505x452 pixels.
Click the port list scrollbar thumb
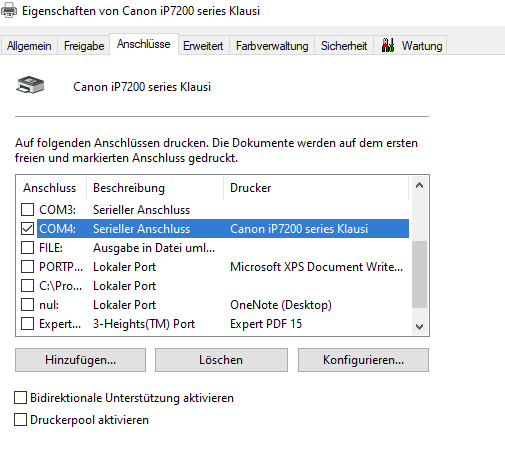(x=420, y=274)
